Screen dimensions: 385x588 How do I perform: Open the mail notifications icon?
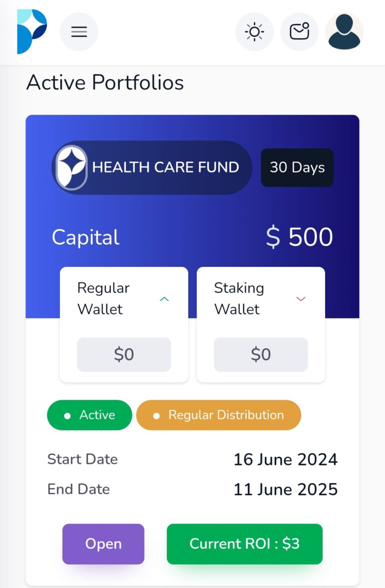click(299, 32)
